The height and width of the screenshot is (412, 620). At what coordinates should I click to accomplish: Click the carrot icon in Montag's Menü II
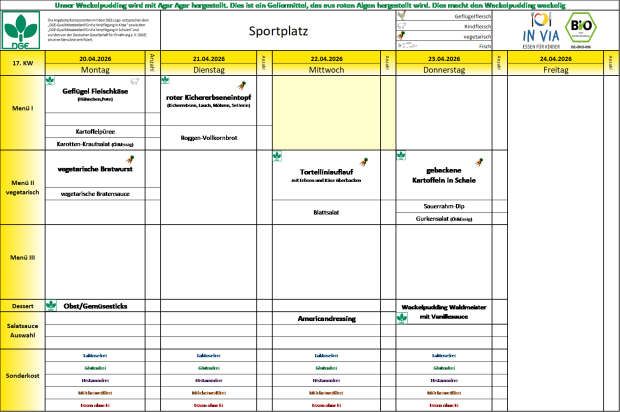[128, 161]
